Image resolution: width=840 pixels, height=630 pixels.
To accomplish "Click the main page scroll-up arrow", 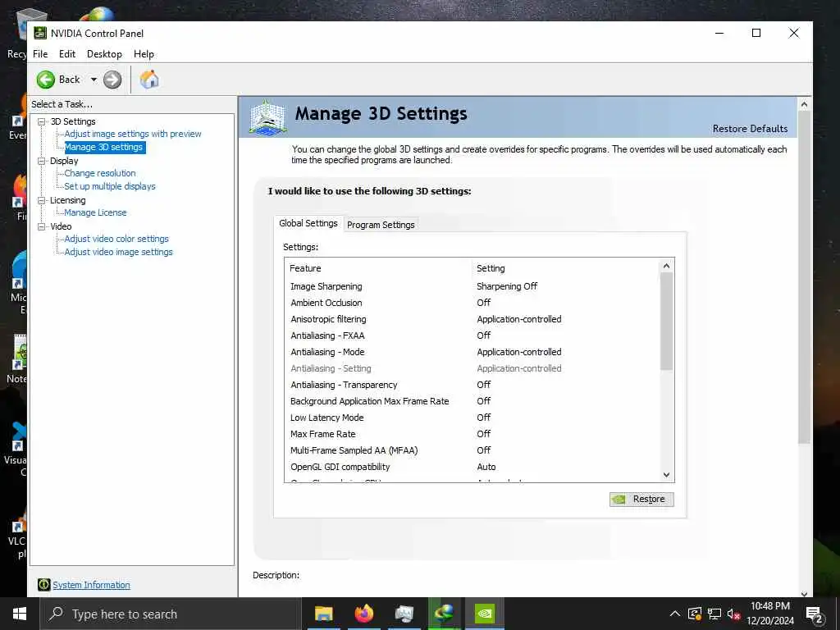I will (804, 104).
